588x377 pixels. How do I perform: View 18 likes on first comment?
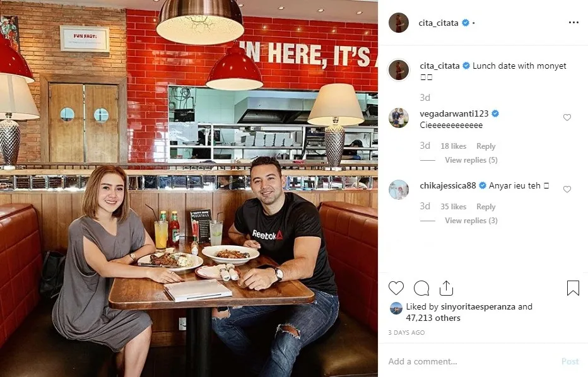pos(454,146)
